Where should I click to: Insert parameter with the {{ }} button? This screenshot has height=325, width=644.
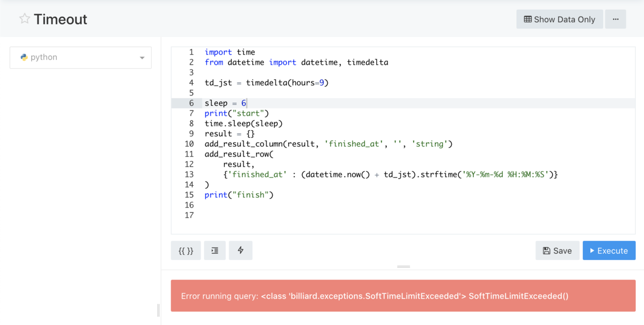(x=186, y=250)
